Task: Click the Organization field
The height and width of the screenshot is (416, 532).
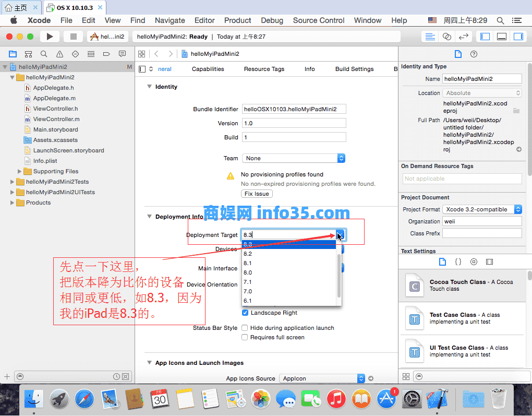Action: pos(482,221)
